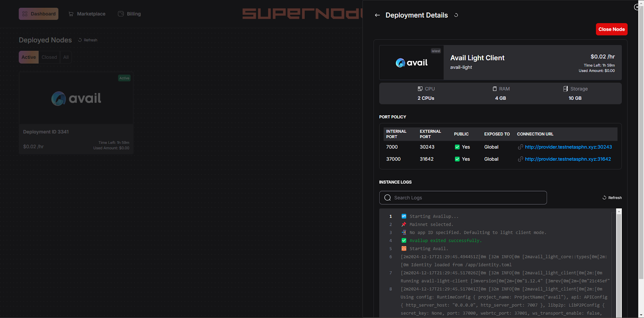
Task: Click the Close Node button
Action: pyautogui.click(x=611, y=29)
